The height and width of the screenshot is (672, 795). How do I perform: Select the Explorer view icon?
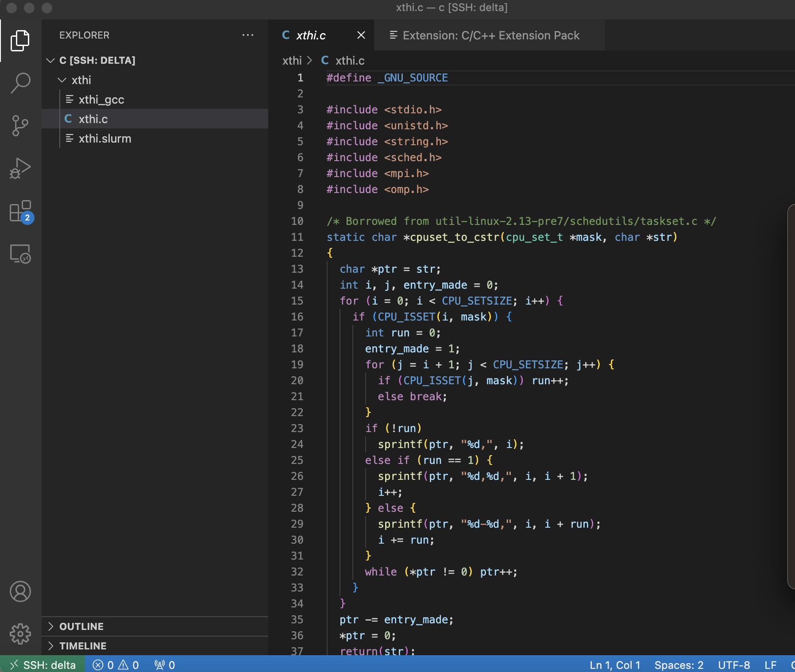20,41
